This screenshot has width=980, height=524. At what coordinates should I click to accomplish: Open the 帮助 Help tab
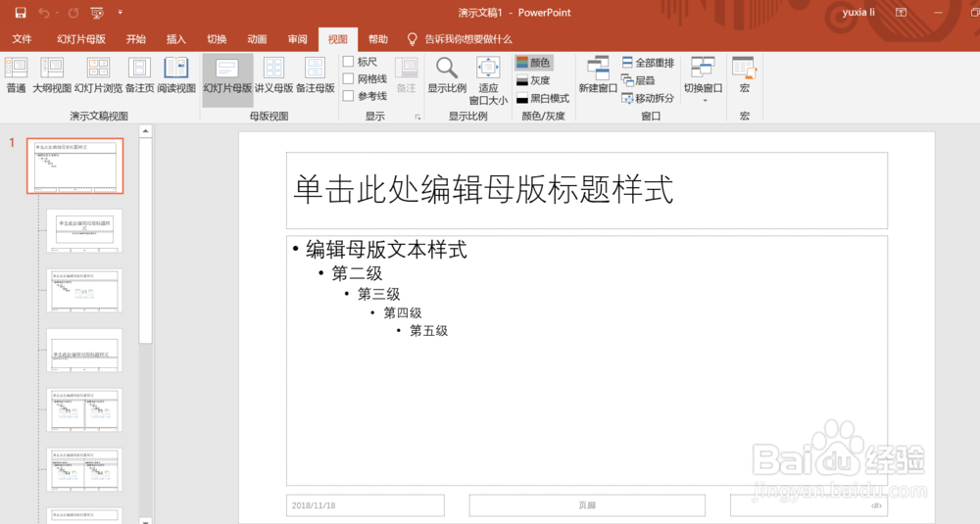(x=378, y=39)
